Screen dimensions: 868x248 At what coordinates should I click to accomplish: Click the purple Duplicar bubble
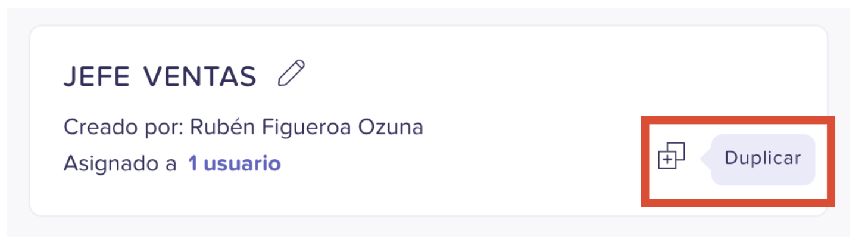758,159
